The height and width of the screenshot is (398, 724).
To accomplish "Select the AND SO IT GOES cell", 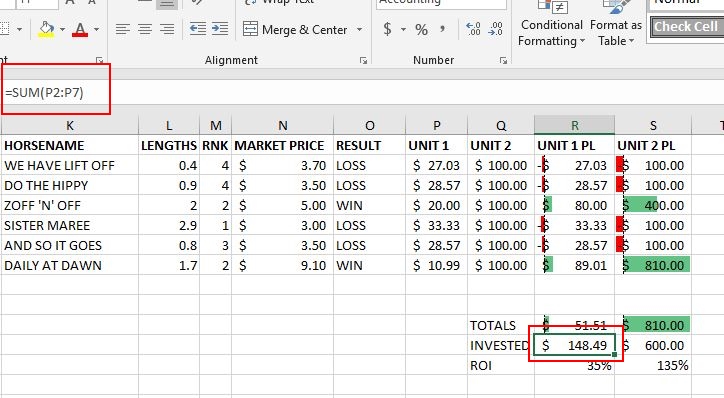I will (x=70, y=245).
